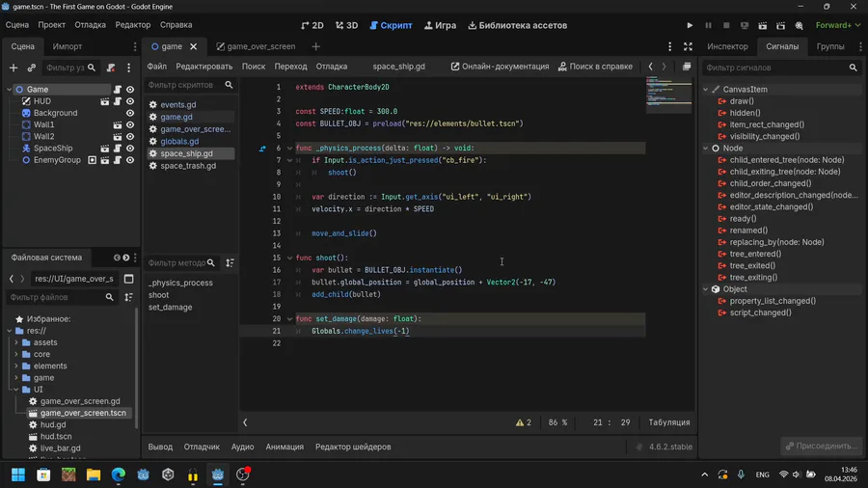Click the Онлайн-документация button
Screen dimensions: 868x488
(499, 67)
